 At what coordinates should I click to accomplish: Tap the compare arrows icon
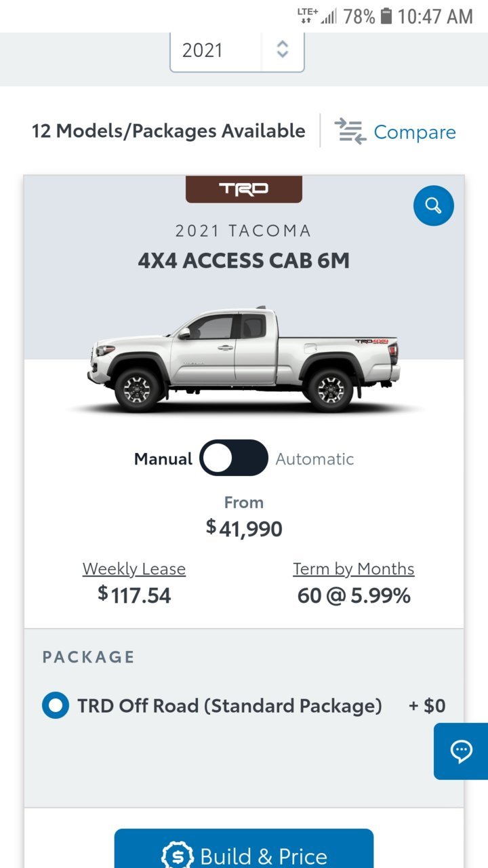[x=350, y=131]
